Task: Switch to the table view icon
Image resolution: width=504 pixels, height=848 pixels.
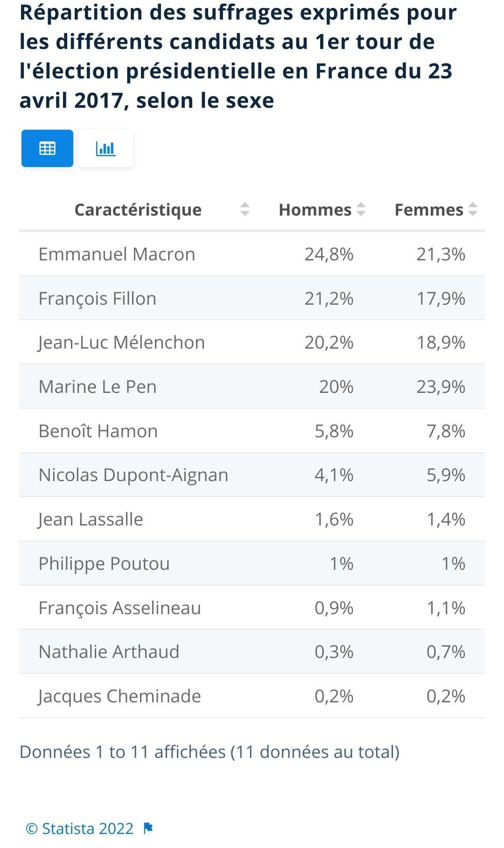Action: click(47, 148)
